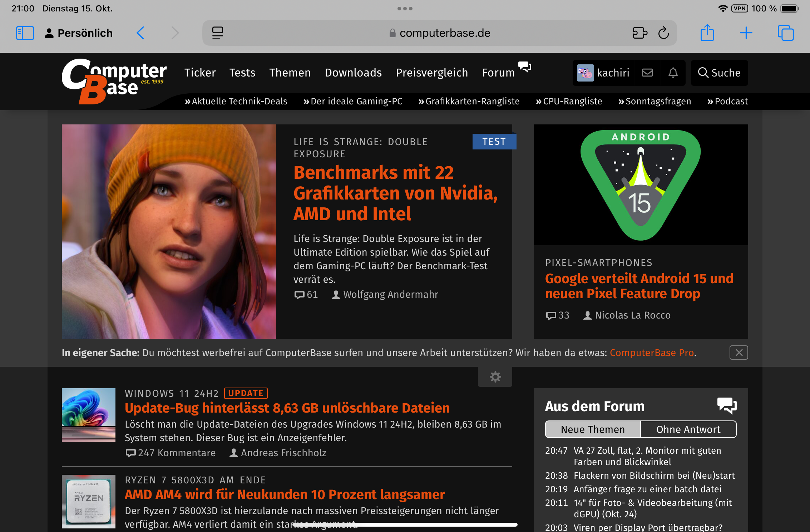810x532 pixels.
Task: Click the forum speech bubble icon beside Forum
Action: 524,67
